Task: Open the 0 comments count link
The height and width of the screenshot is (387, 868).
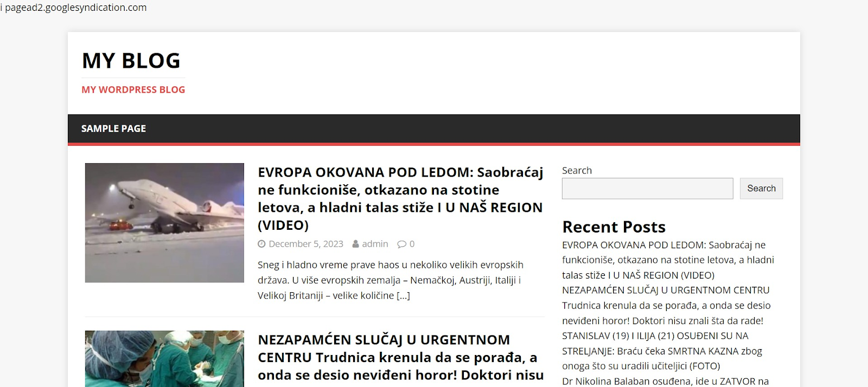Action: [x=412, y=244]
